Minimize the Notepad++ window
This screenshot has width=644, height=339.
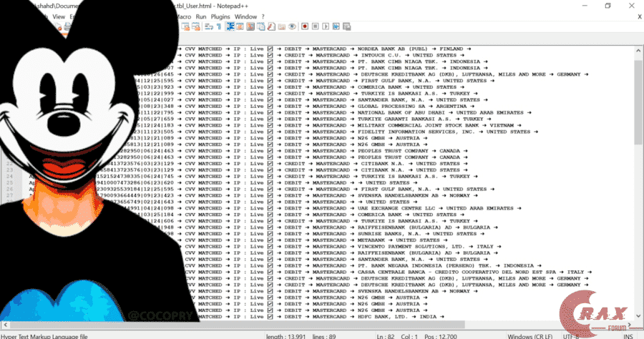(585, 6)
